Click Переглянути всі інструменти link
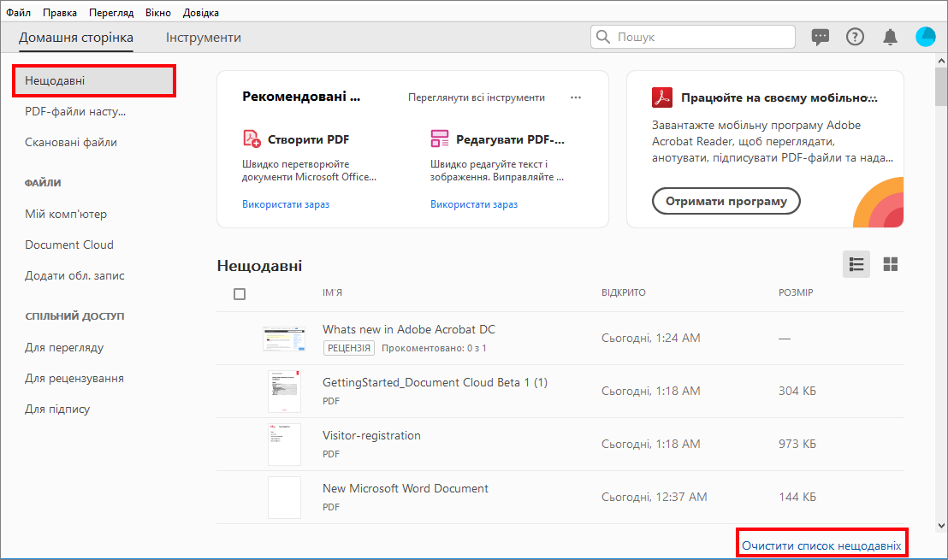Viewport: 948px width, 560px height. point(477,97)
